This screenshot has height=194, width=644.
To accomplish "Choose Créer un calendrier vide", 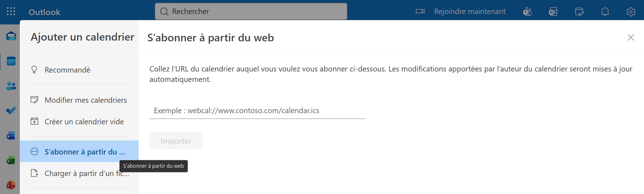I will tap(84, 122).
